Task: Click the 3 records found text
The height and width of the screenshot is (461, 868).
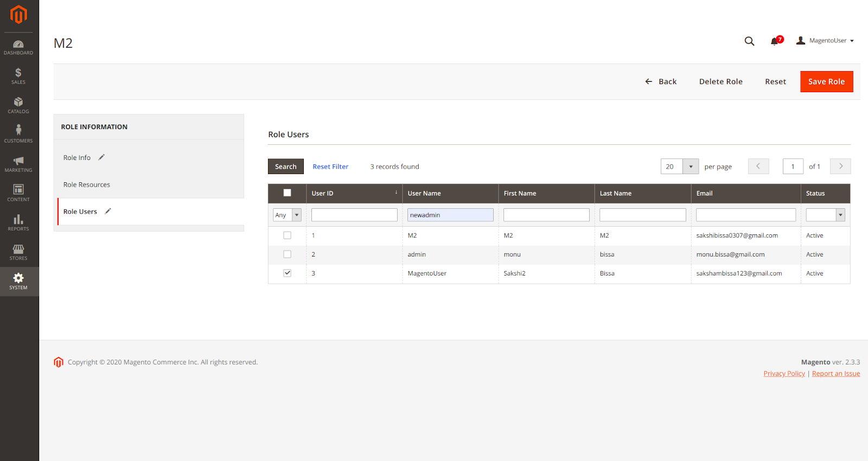Action: (x=394, y=167)
